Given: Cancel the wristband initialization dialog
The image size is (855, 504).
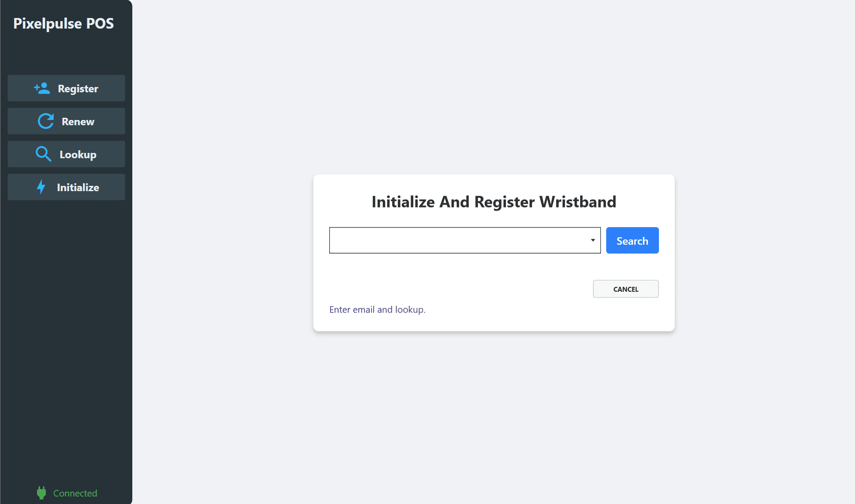Looking at the screenshot, I should pyautogui.click(x=626, y=289).
